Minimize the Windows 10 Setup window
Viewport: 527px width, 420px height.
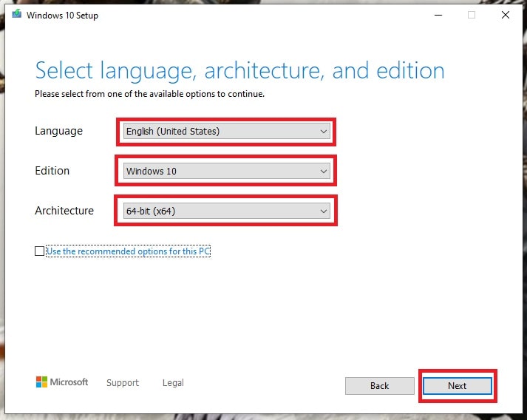(x=438, y=15)
